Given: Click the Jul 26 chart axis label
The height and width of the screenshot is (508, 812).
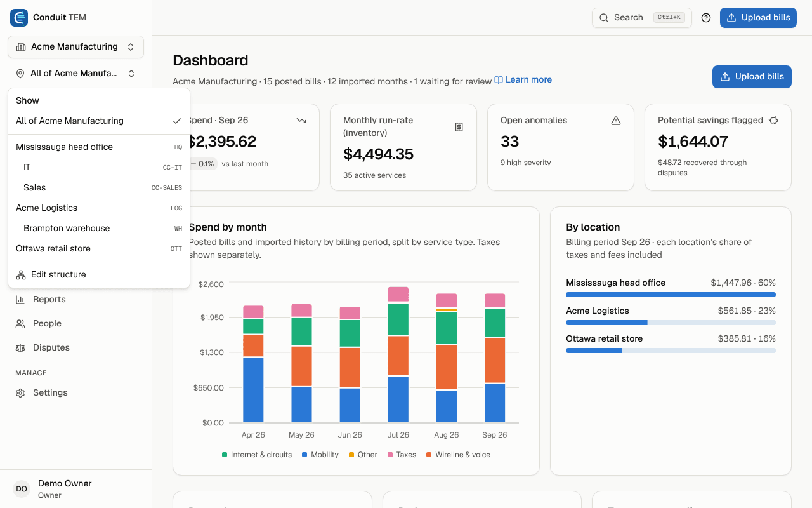Looking at the screenshot, I should click(398, 436).
